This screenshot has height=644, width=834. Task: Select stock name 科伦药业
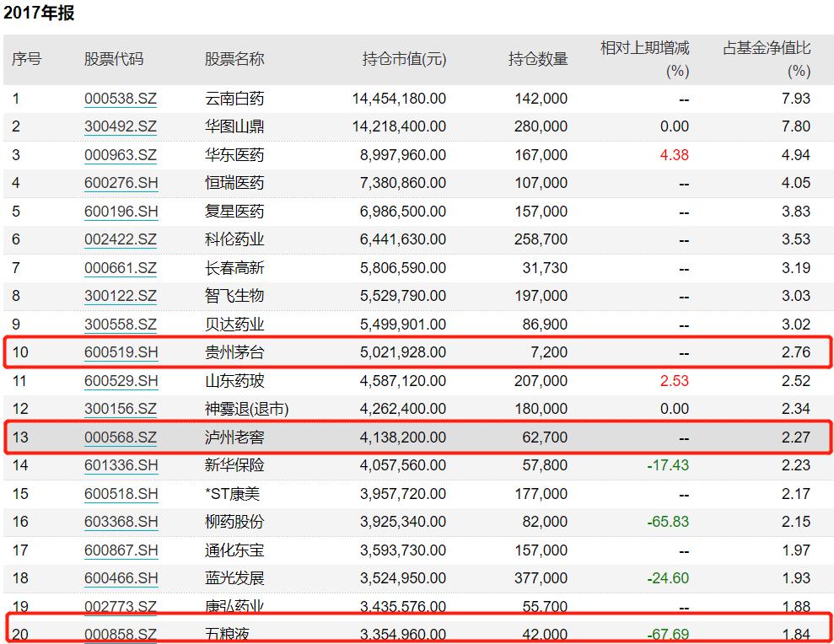234,239
